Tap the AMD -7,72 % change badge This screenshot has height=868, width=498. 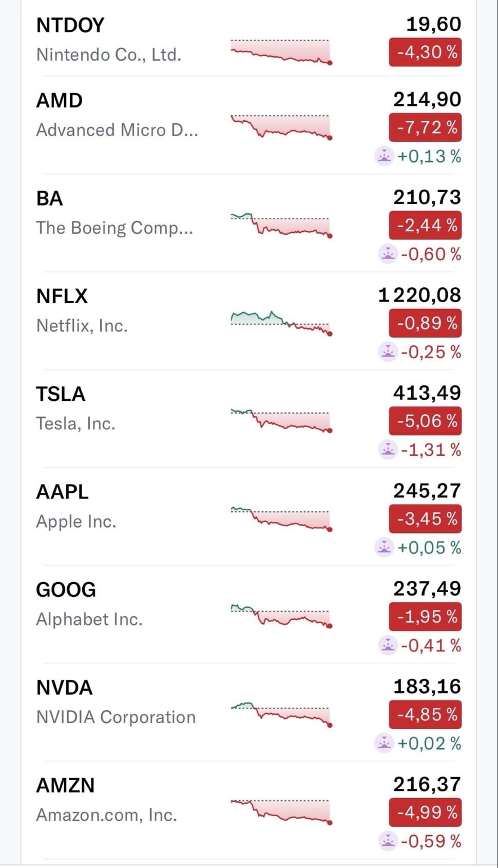tap(425, 127)
